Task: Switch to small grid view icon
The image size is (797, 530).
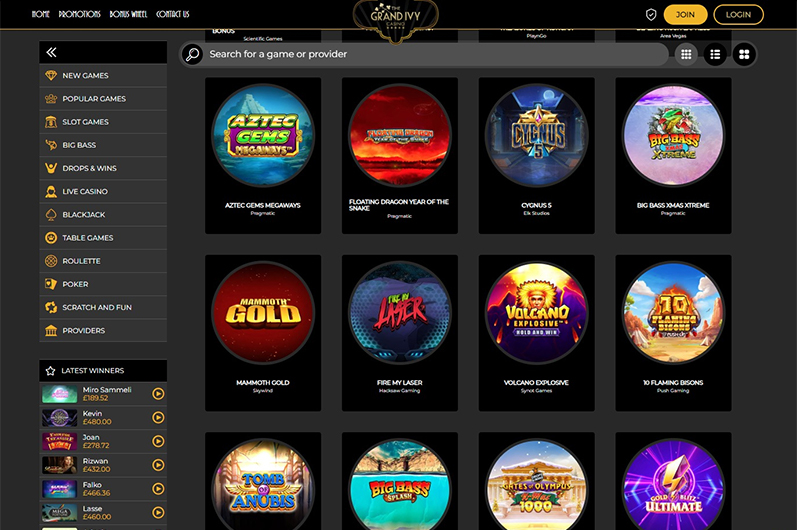Action: point(686,54)
